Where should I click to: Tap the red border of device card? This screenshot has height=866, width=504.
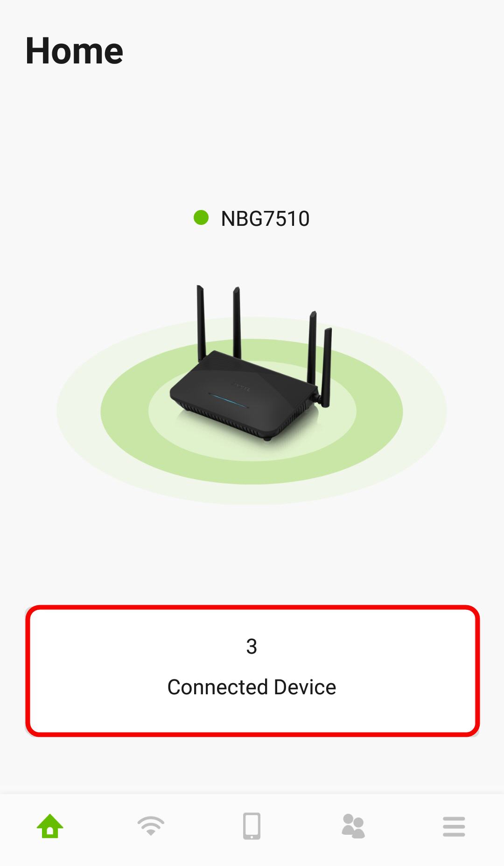click(x=252, y=608)
